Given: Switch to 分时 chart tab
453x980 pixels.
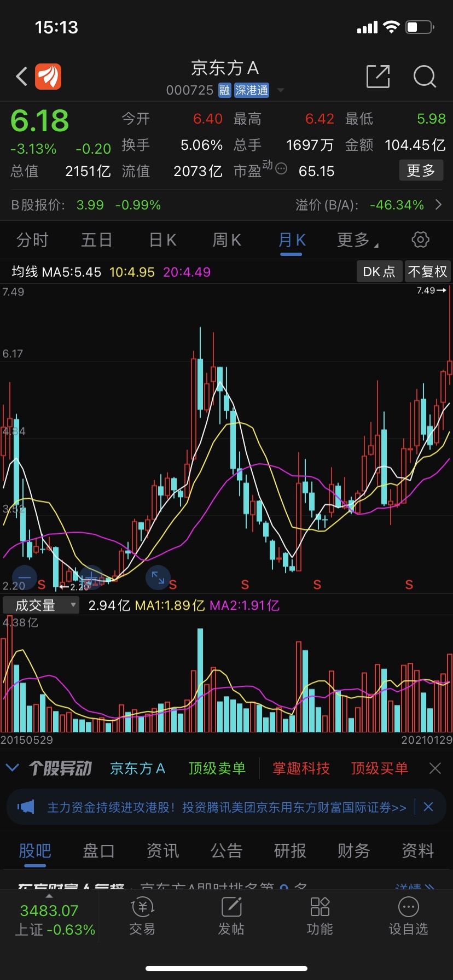Looking at the screenshot, I should [x=32, y=240].
